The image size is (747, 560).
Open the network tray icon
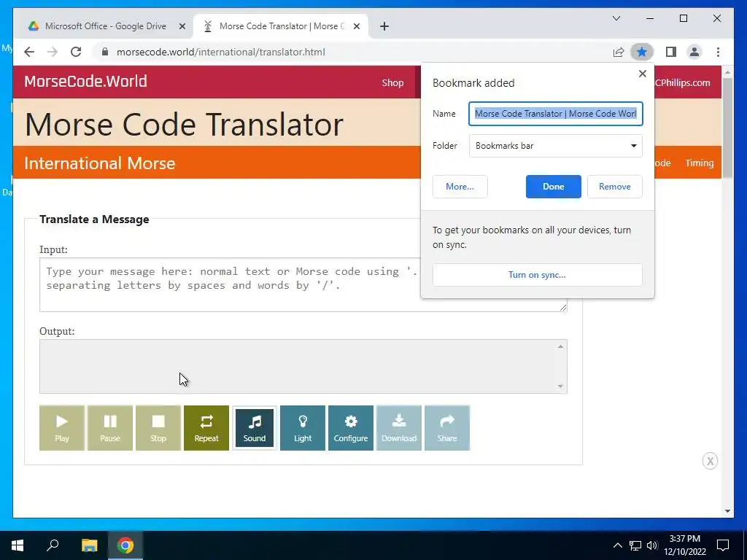click(635, 545)
